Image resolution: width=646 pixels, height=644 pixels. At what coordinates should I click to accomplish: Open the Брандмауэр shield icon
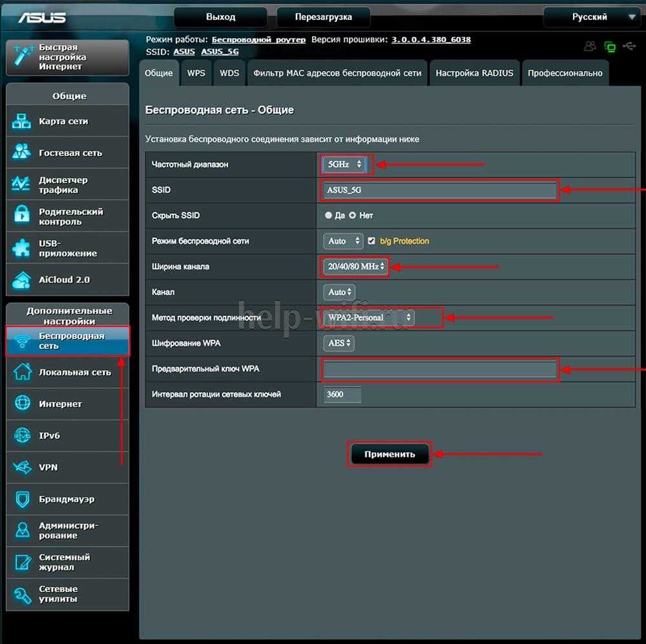[22, 499]
